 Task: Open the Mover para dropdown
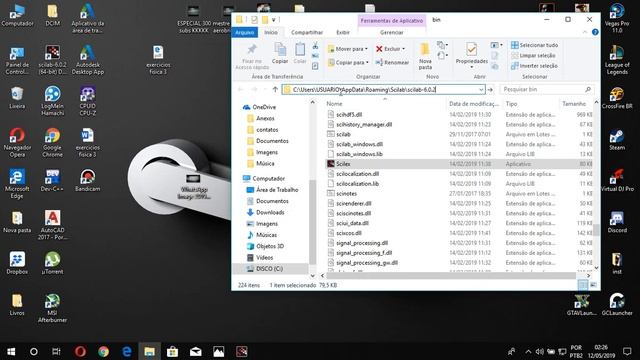tap(348, 49)
